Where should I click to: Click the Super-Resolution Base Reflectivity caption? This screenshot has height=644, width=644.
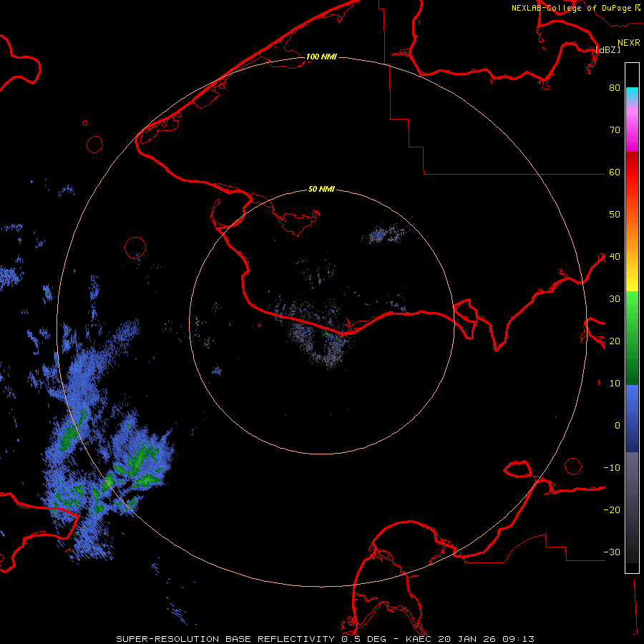click(x=225, y=639)
